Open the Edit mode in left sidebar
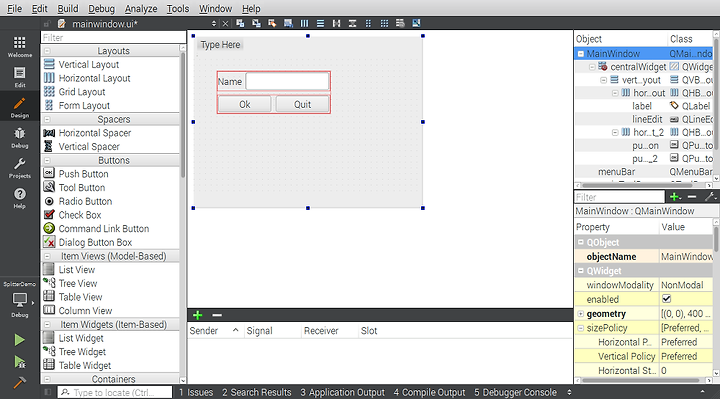The height and width of the screenshot is (399, 720). click(19, 77)
